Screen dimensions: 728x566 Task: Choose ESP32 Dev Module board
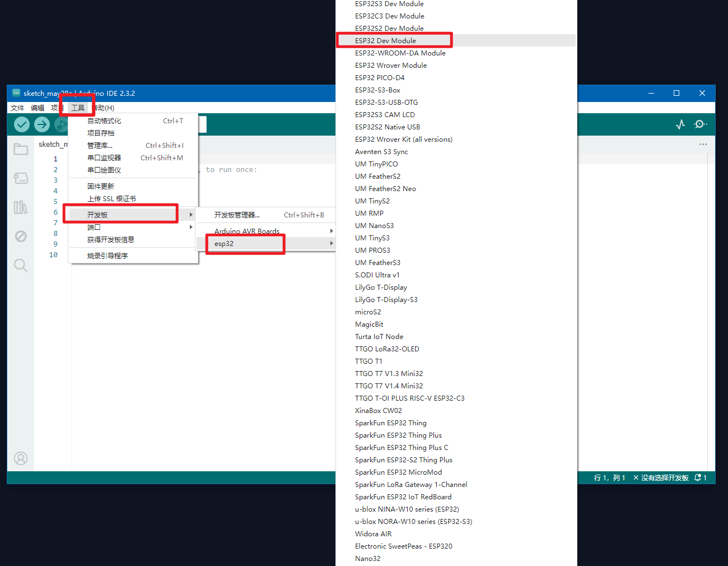[x=456, y=40]
